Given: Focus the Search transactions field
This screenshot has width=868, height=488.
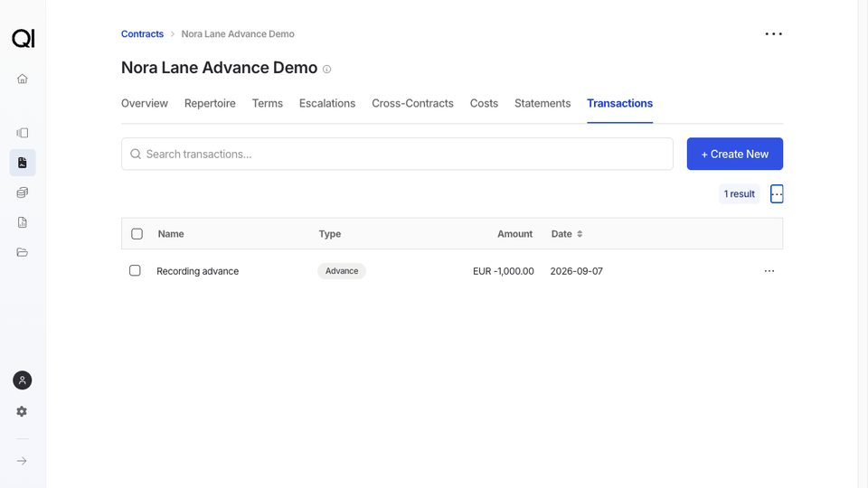Looking at the screenshot, I should point(397,154).
